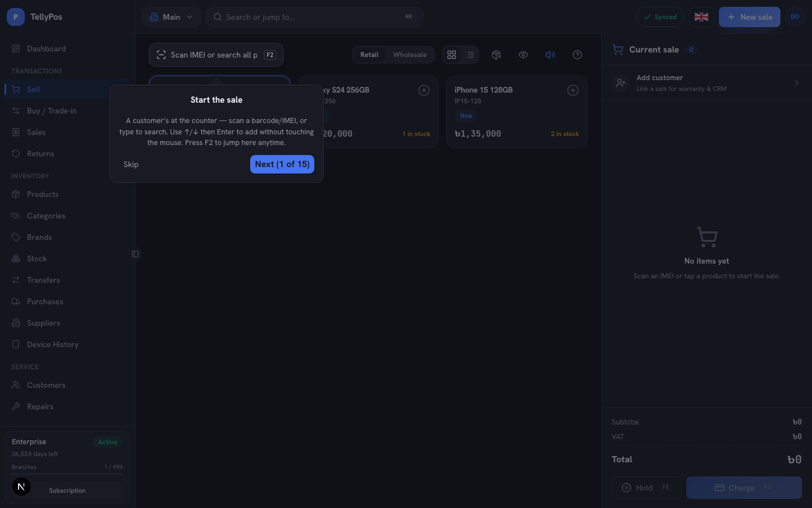Image resolution: width=812 pixels, height=508 pixels.
Task: Click the New badge on iPhone card
Action: point(466,116)
